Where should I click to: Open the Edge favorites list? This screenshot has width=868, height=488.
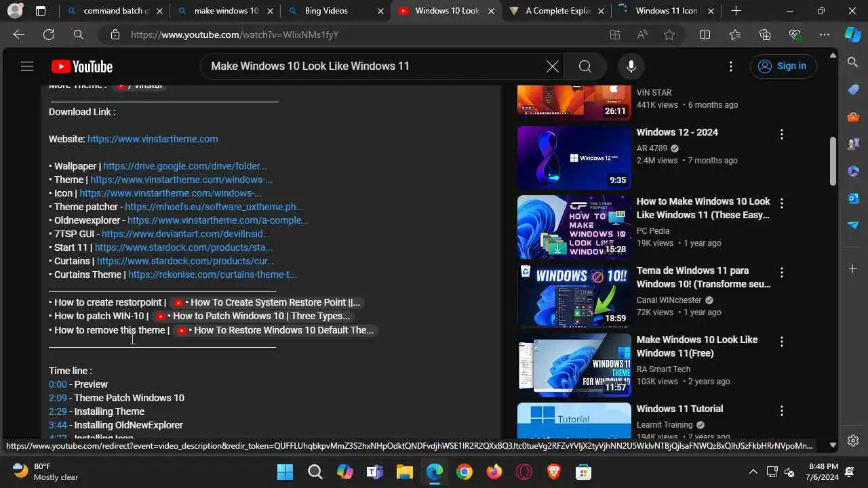pos(735,35)
